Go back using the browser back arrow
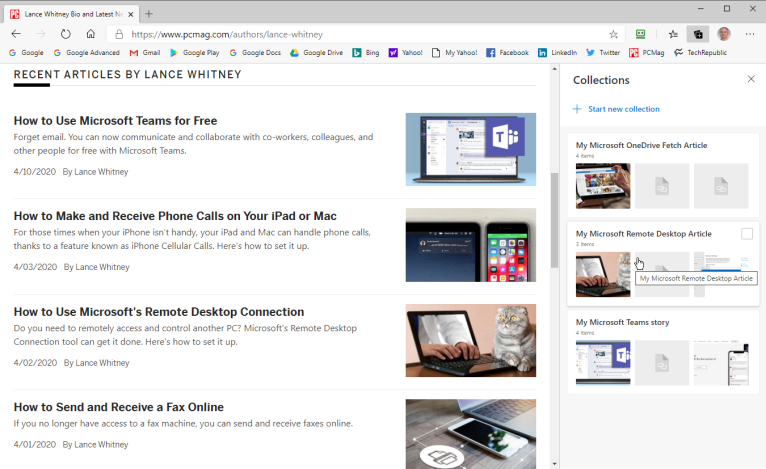 [16, 34]
